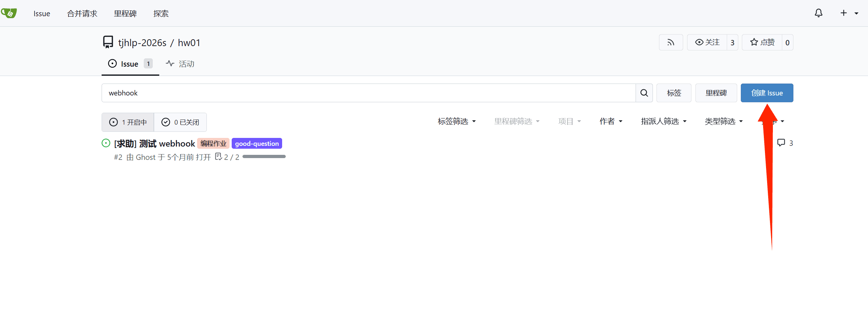Click the magnifier search button
The height and width of the screenshot is (314, 868).
pyautogui.click(x=644, y=93)
